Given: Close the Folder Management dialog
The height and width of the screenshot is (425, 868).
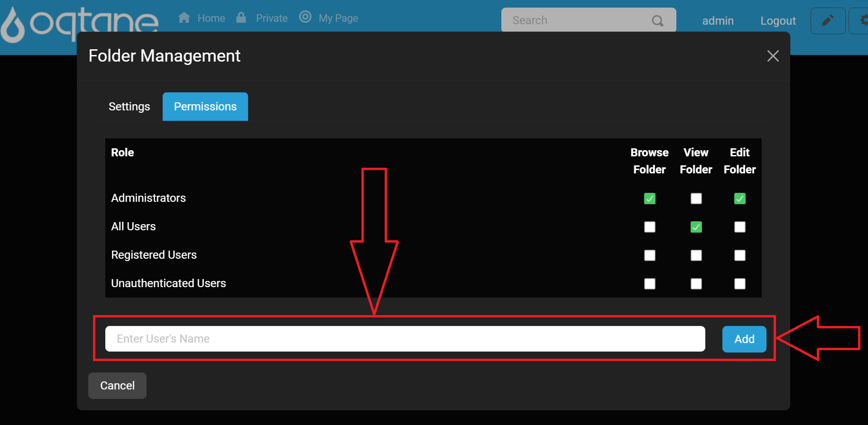Looking at the screenshot, I should (773, 56).
